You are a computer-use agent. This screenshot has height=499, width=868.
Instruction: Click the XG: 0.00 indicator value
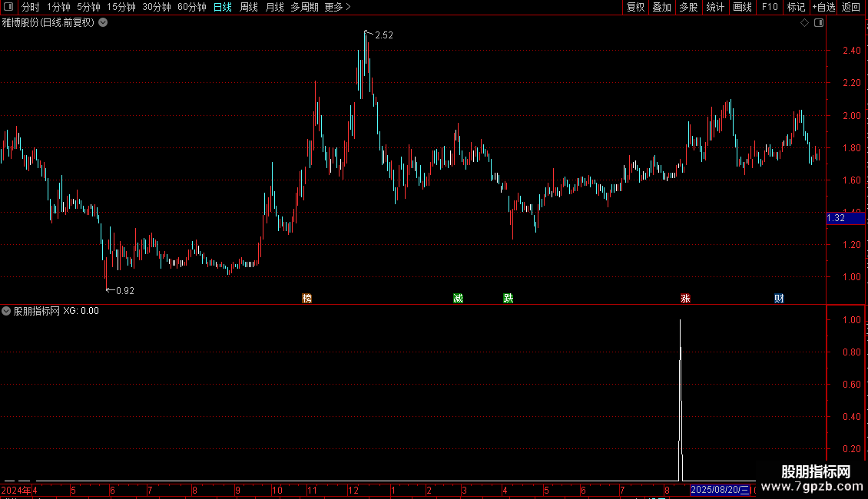(x=81, y=311)
